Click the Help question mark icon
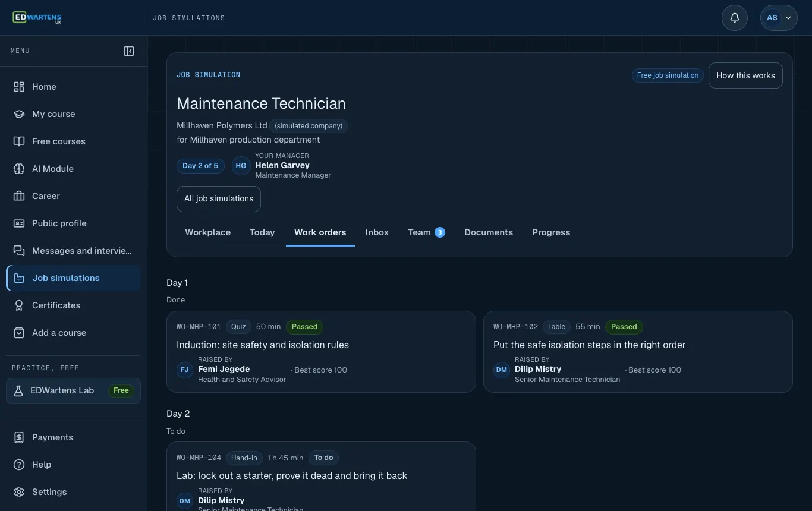The width and height of the screenshot is (812, 511). click(x=19, y=465)
